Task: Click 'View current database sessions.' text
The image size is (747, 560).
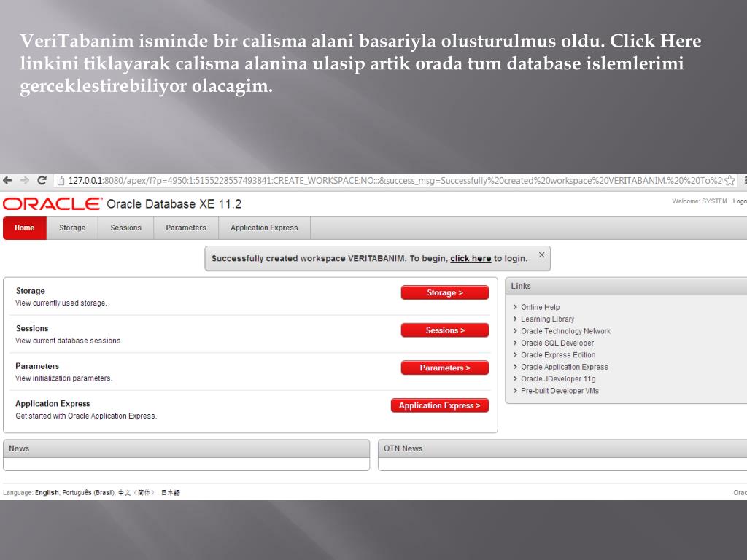Action: (x=69, y=341)
